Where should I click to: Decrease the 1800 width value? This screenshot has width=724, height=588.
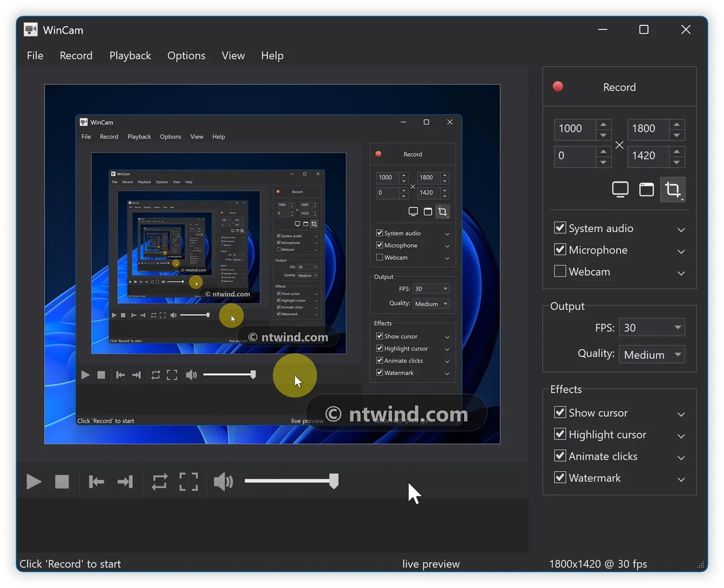tap(677, 134)
